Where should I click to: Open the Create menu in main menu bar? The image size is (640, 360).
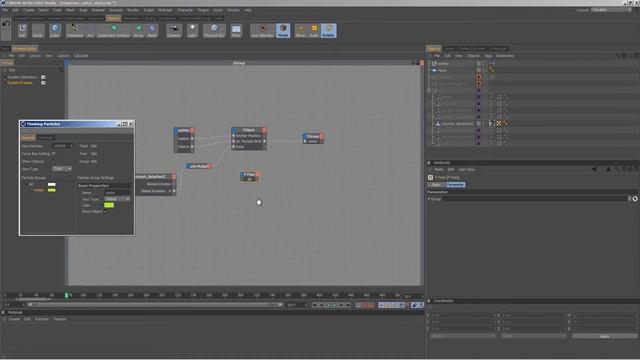[x=28, y=10]
